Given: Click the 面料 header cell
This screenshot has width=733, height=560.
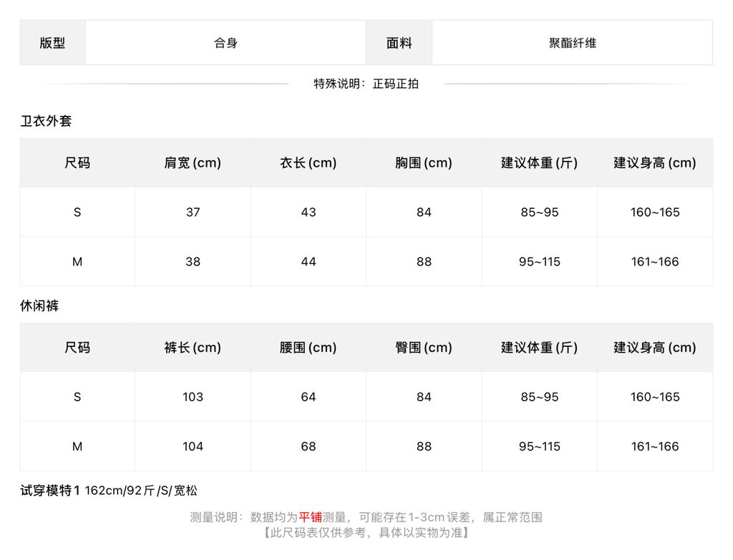Looking at the screenshot, I should pos(399,43).
